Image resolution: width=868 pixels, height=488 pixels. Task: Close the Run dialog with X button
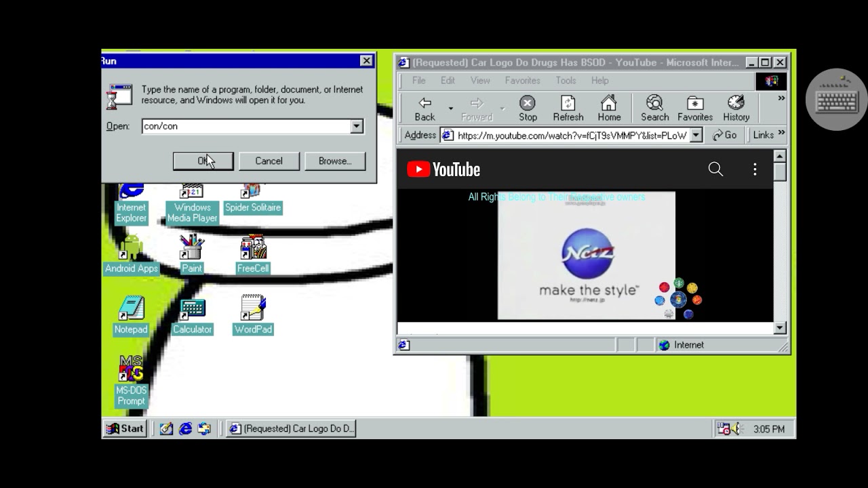click(366, 61)
